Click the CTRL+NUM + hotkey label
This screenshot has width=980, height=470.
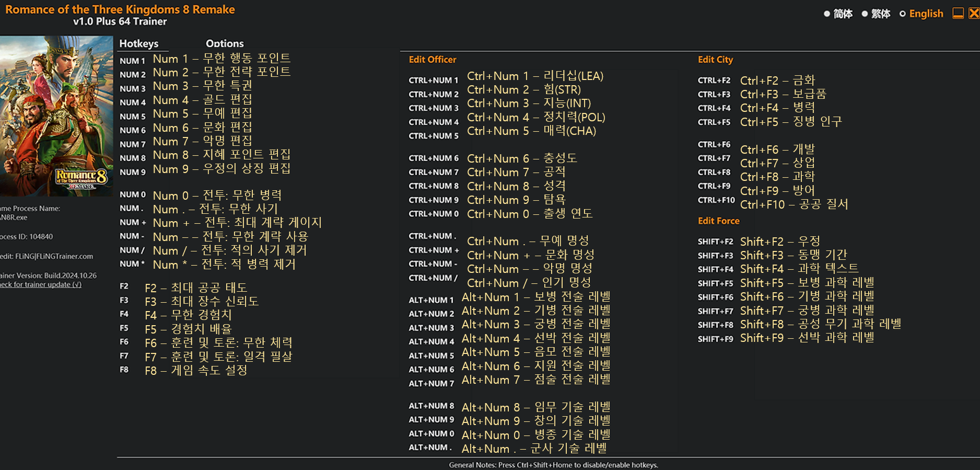pyautogui.click(x=434, y=250)
